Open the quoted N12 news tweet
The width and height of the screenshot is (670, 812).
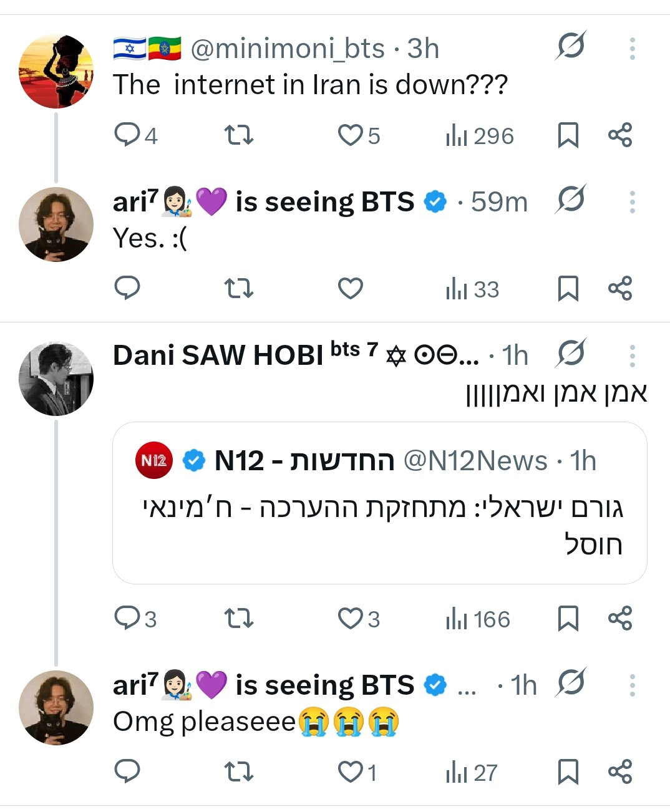point(379,524)
